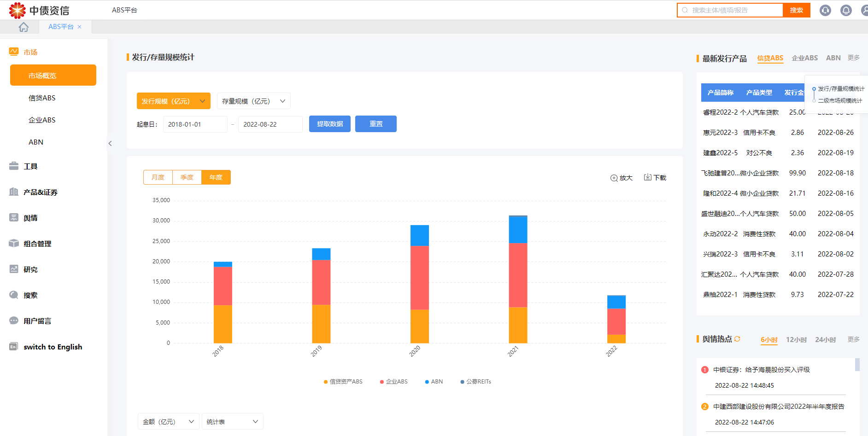Click the search magnifier icon in search box
Image resolution: width=868 pixels, height=436 pixels.
685,10
